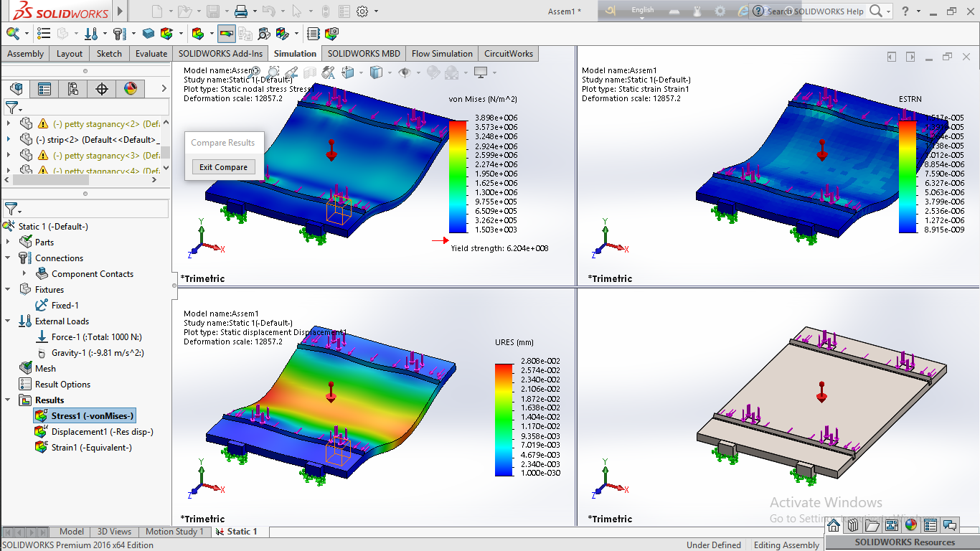
Task: Select Stress1 (-vonMises-) result plot
Action: coord(84,416)
